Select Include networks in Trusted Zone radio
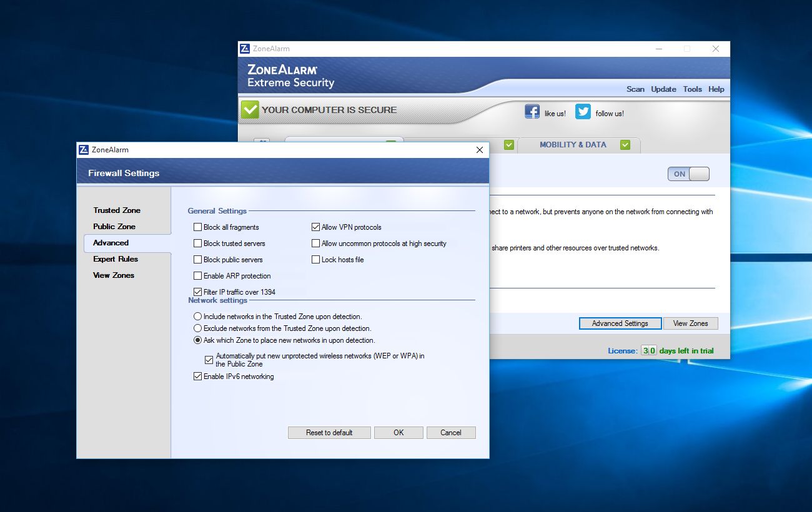 [x=197, y=317]
